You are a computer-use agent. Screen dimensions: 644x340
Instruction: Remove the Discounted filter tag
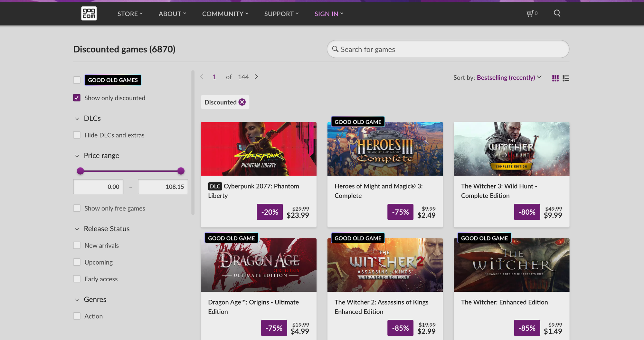click(242, 102)
